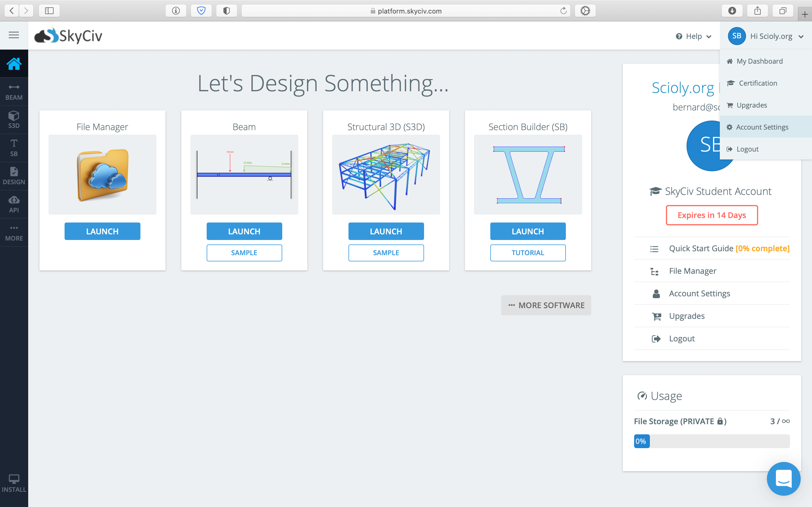Click the File Storage usage progress bar
The height and width of the screenshot is (507, 812).
click(711, 441)
